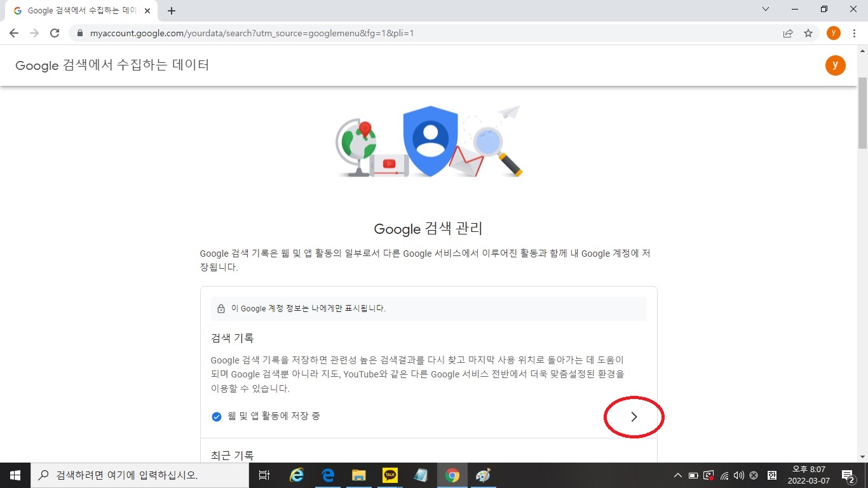868x488 pixels.
Task: Open the taskbar clock and calendar
Action: click(809, 475)
